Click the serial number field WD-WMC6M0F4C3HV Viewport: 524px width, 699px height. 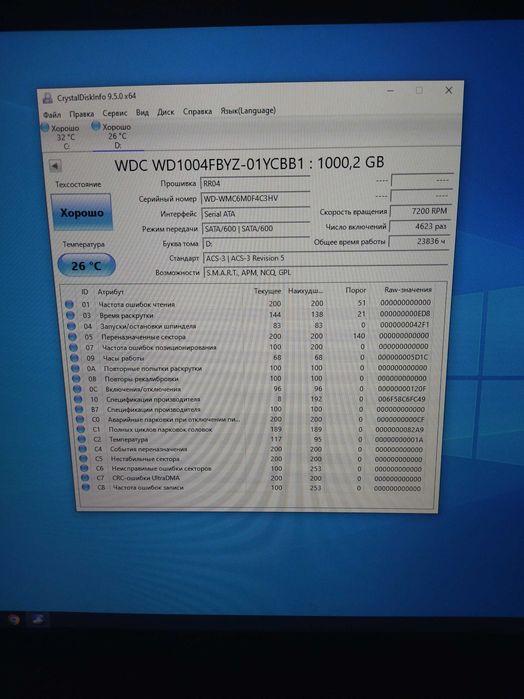tap(255, 198)
